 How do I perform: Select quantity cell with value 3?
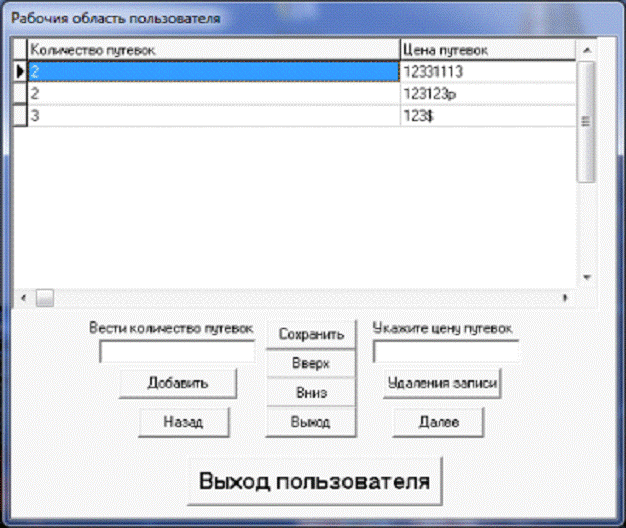click(x=214, y=116)
